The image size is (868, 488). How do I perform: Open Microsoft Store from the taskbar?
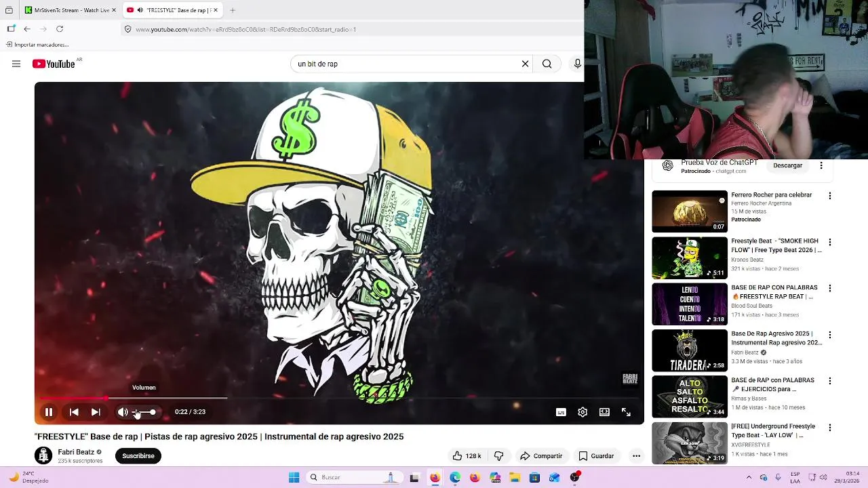pos(534,477)
